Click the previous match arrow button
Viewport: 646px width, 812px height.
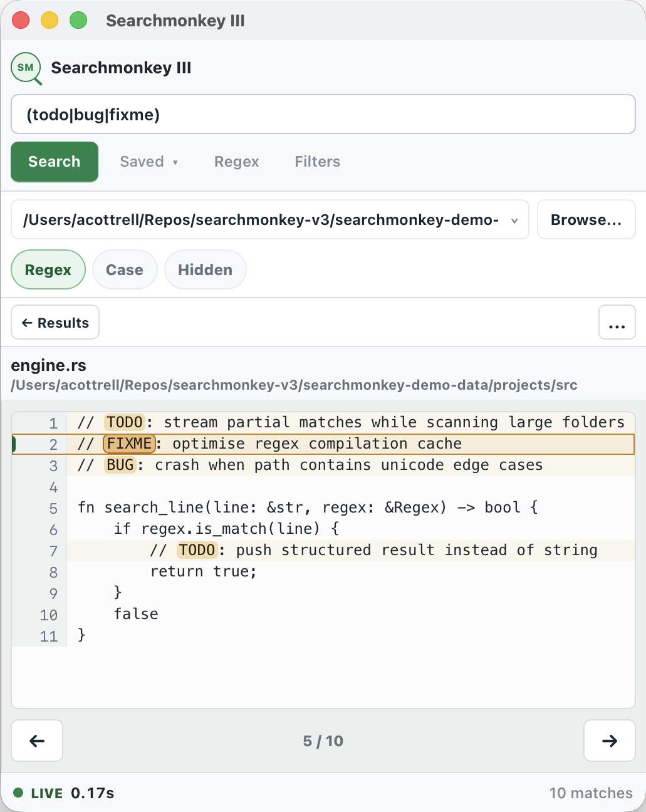point(37,741)
